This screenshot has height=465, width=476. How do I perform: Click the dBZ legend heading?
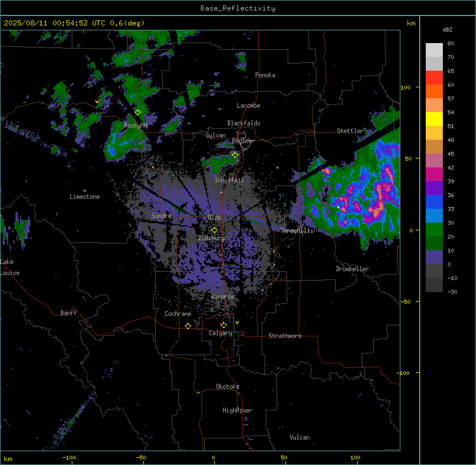pos(447,30)
